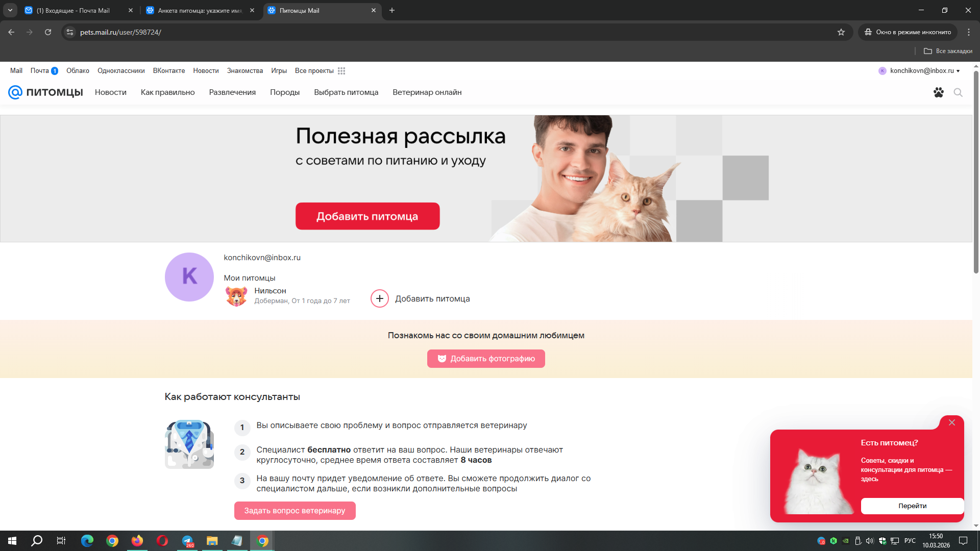Select the Породы menu item

tap(285, 92)
